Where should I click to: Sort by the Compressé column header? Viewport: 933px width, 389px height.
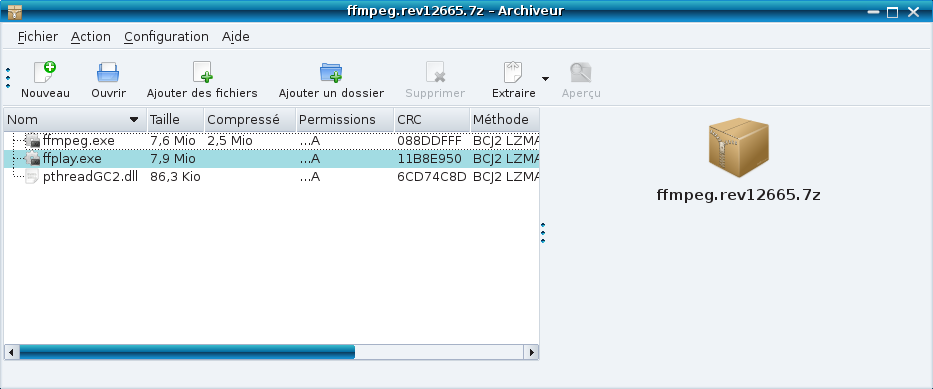point(250,120)
